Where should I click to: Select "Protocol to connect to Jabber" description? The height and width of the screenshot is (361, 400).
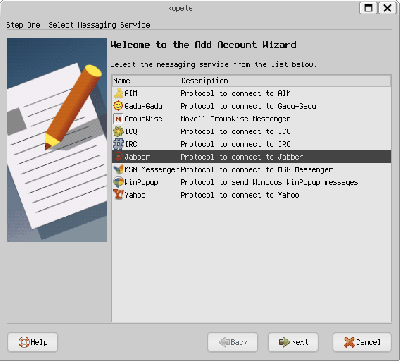[x=242, y=157]
